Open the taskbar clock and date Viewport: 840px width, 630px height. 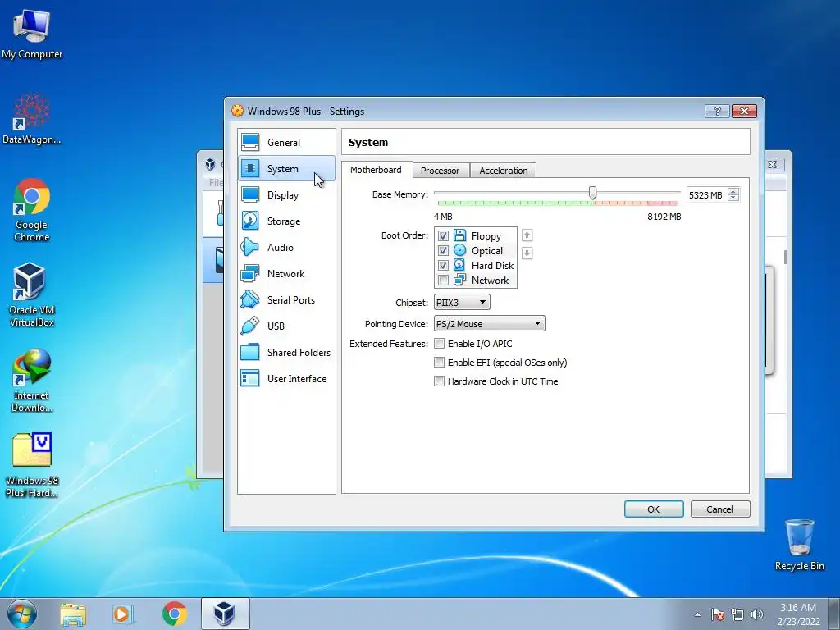click(798, 614)
